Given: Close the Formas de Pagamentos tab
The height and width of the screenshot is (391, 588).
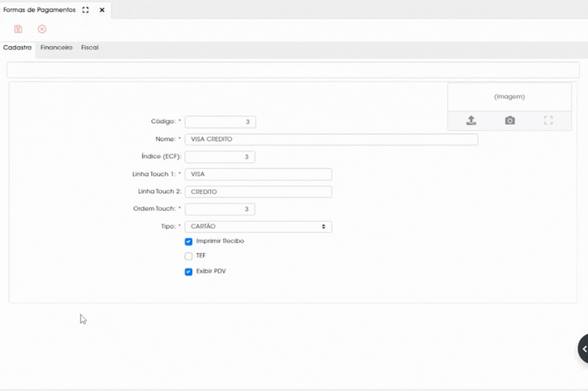Looking at the screenshot, I should click(x=102, y=10).
